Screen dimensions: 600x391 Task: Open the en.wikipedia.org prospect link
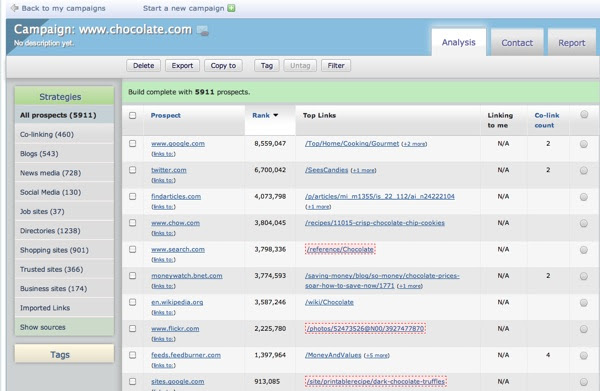pos(177,302)
